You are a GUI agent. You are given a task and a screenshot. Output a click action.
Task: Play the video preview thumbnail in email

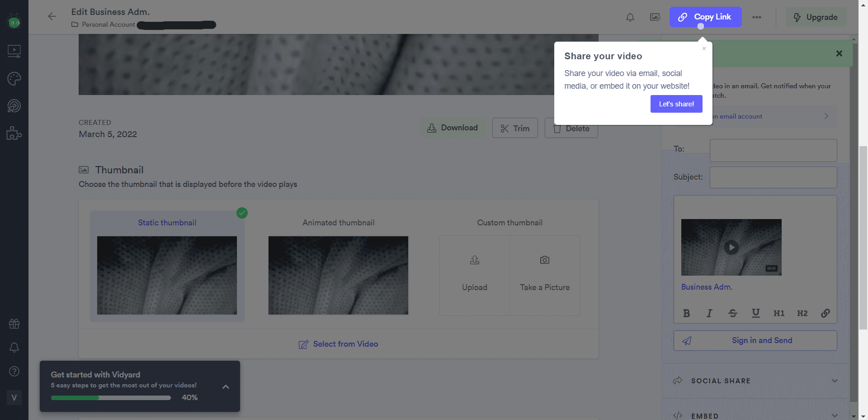(731, 247)
